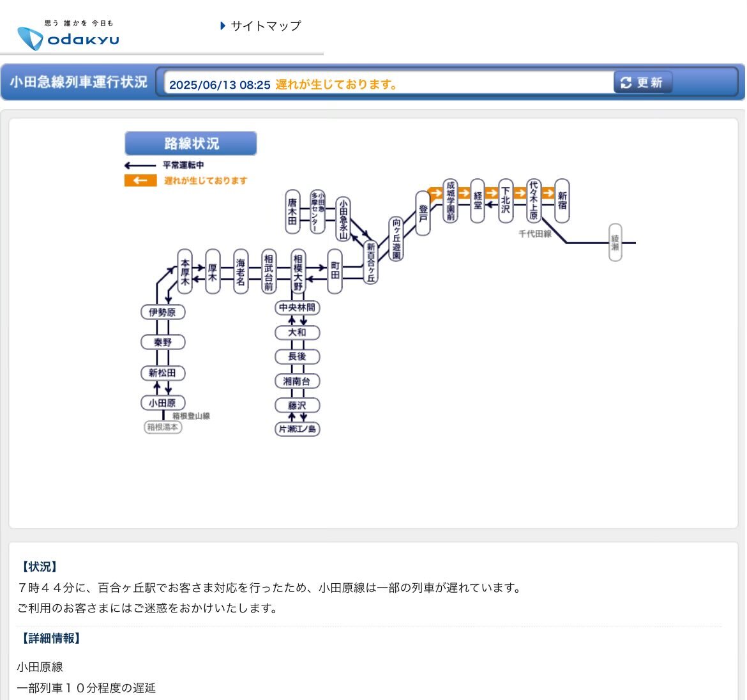Click the 平常運転中 legend arrow
747x700 pixels.
click(x=140, y=165)
